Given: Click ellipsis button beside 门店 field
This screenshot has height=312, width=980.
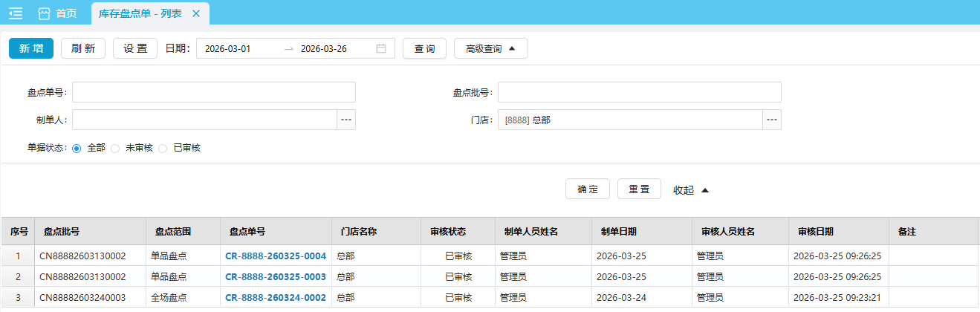Looking at the screenshot, I should click(x=772, y=120).
